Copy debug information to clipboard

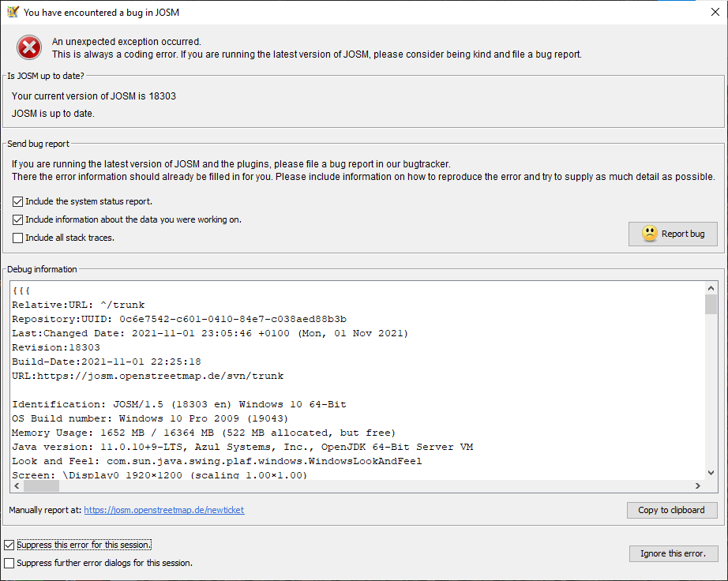(x=671, y=510)
